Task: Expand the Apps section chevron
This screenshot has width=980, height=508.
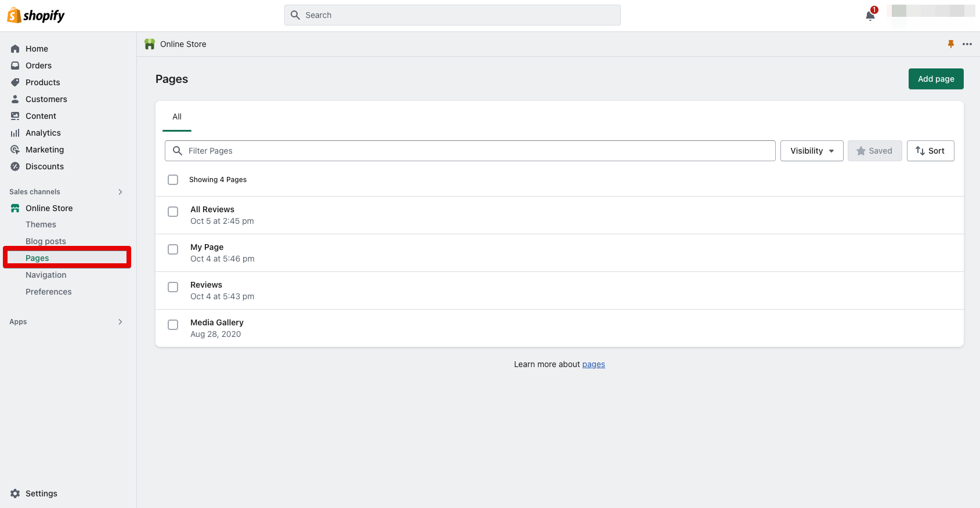Action: 120,322
